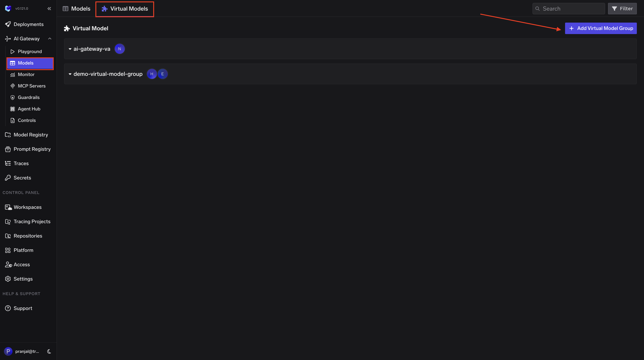Select the Virtual Models tab
The height and width of the screenshot is (360, 644).
click(x=125, y=9)
